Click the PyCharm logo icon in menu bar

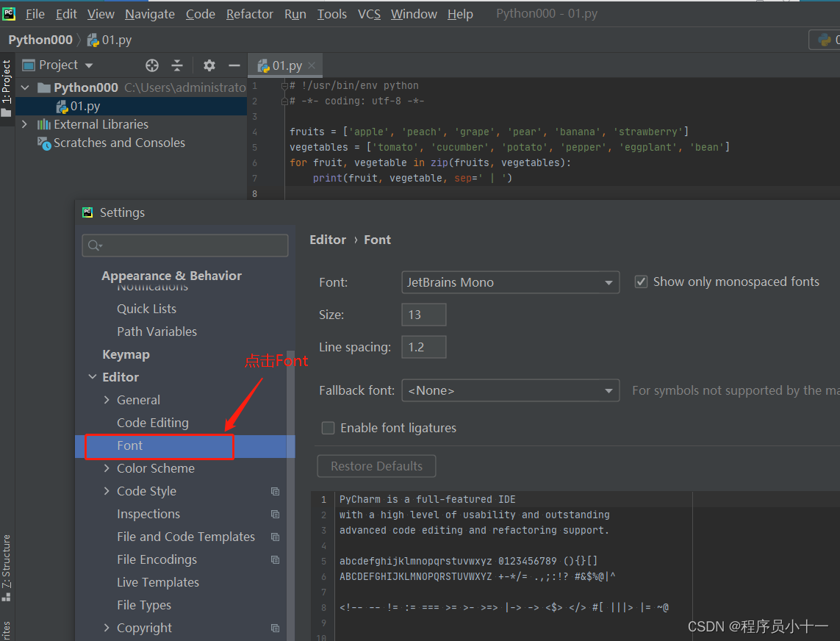pyautogui.click(x=9, y=13)
